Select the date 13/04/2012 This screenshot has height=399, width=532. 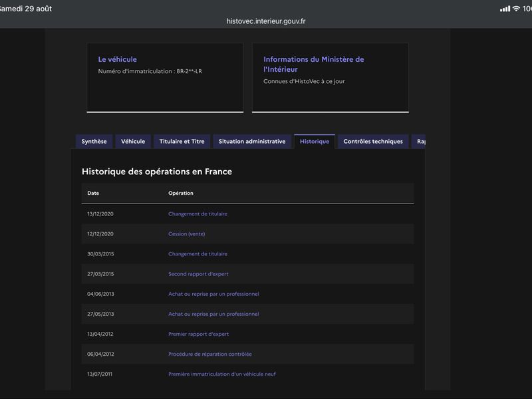100,334
